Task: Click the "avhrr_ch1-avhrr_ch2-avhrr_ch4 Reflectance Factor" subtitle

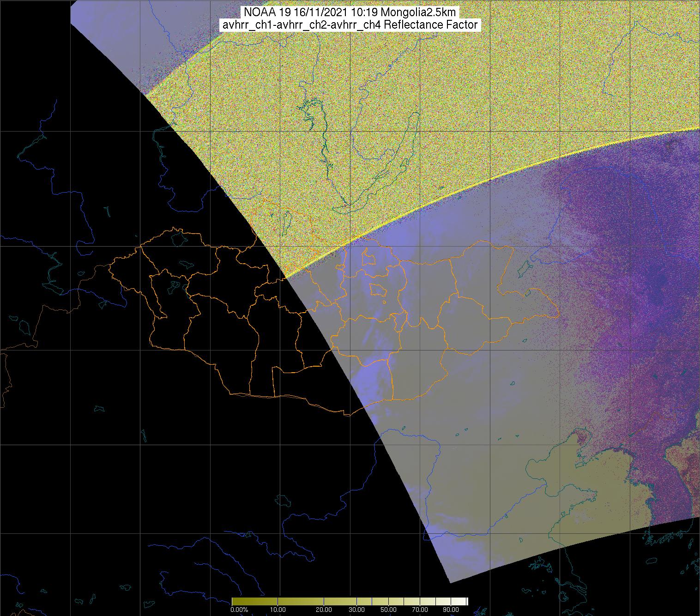Action: click(x=350, y=25)
